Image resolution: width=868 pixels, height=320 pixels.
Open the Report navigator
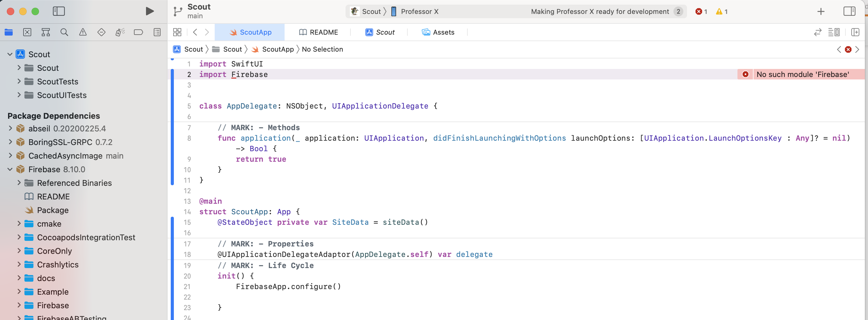click(x=157, y=32)
